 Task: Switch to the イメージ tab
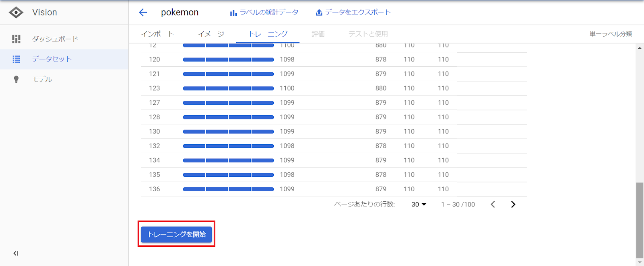(x=211, y=34)
